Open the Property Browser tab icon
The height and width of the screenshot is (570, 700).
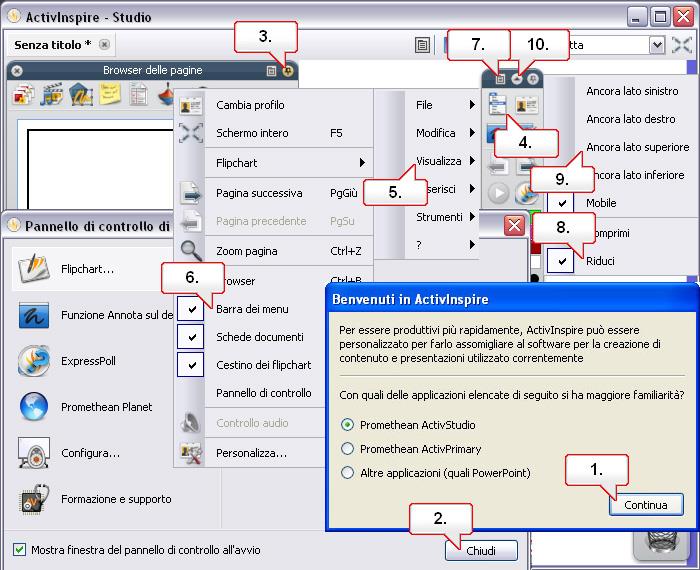[x=138, y=94]
